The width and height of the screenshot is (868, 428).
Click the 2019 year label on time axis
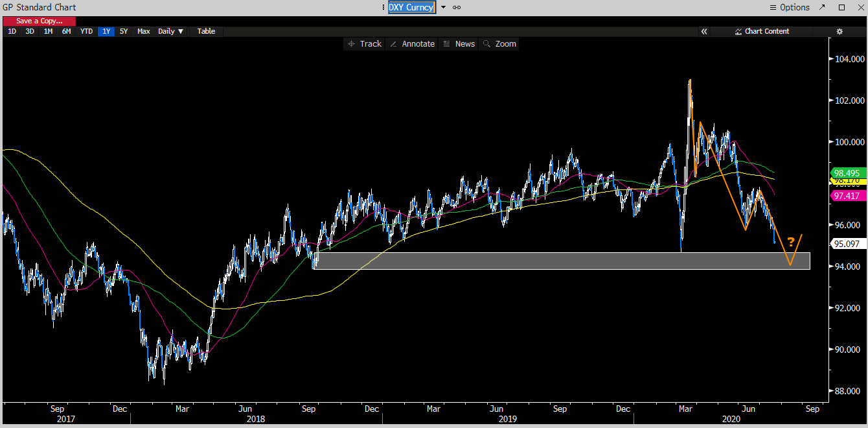tap(508, 419)
